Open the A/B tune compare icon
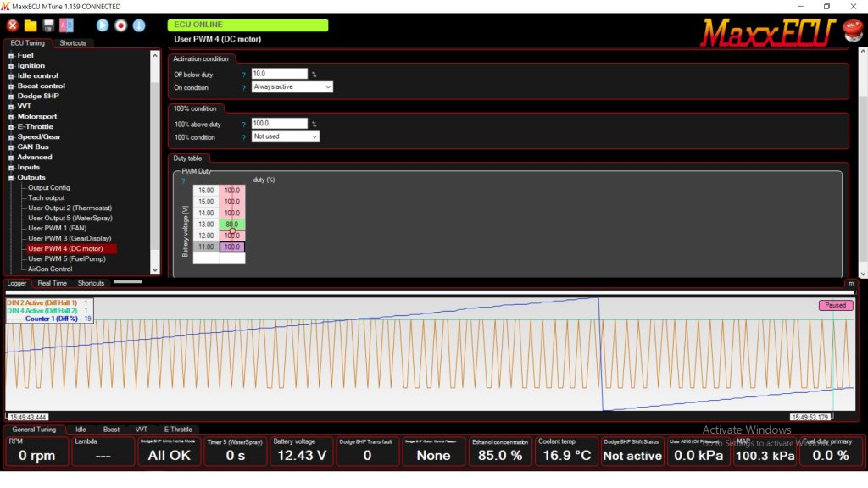 point(66,25)
